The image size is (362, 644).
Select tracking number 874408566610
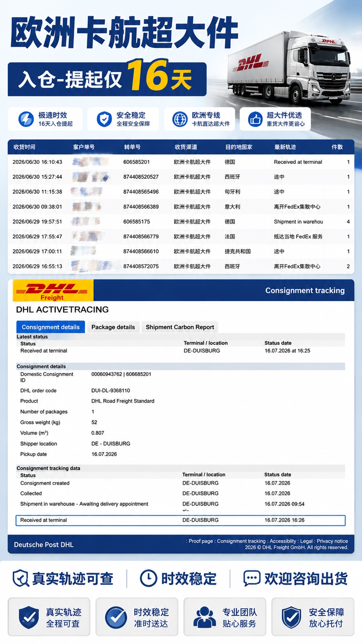click(141, 251)
